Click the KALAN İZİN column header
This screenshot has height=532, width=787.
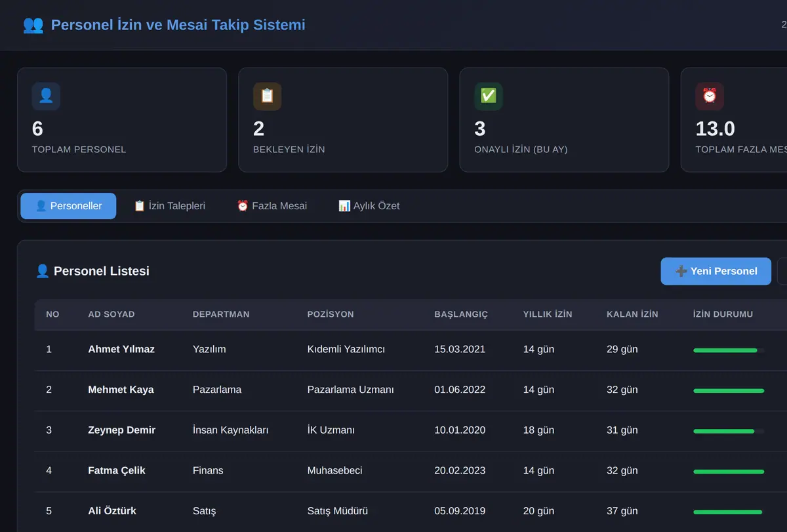click(632, 314)
